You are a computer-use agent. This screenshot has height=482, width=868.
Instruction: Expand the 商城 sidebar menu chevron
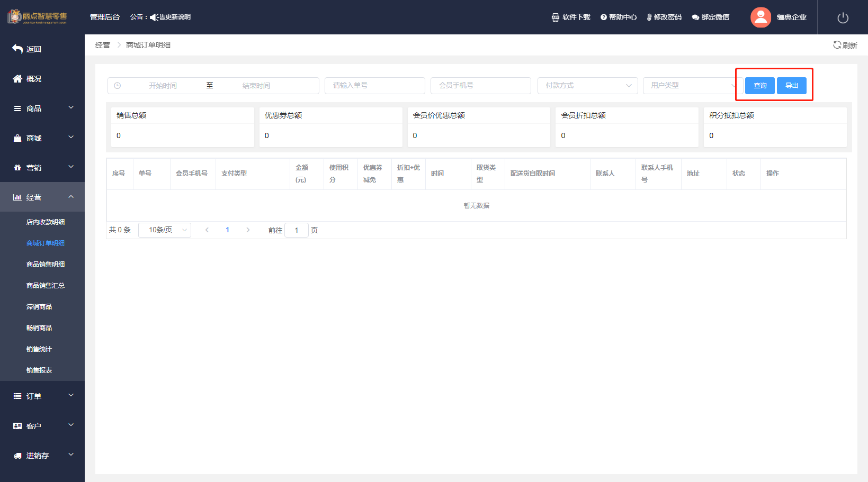71,137
